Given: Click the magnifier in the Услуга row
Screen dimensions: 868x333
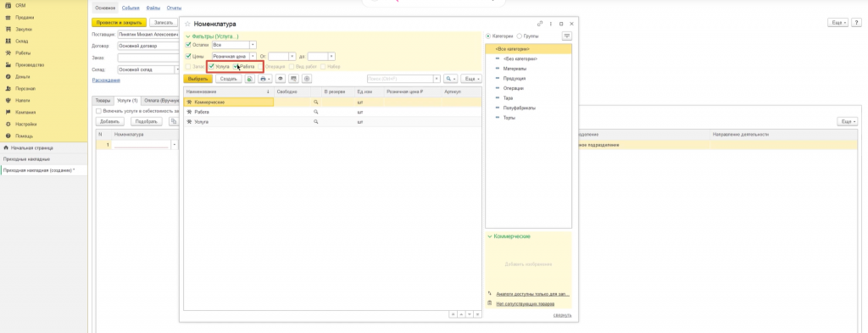Looking at the screenshot, I should point(316,121).
